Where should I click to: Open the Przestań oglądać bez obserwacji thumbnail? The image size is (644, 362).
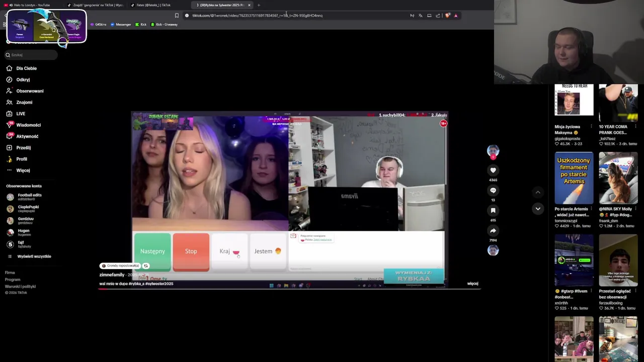618,260
